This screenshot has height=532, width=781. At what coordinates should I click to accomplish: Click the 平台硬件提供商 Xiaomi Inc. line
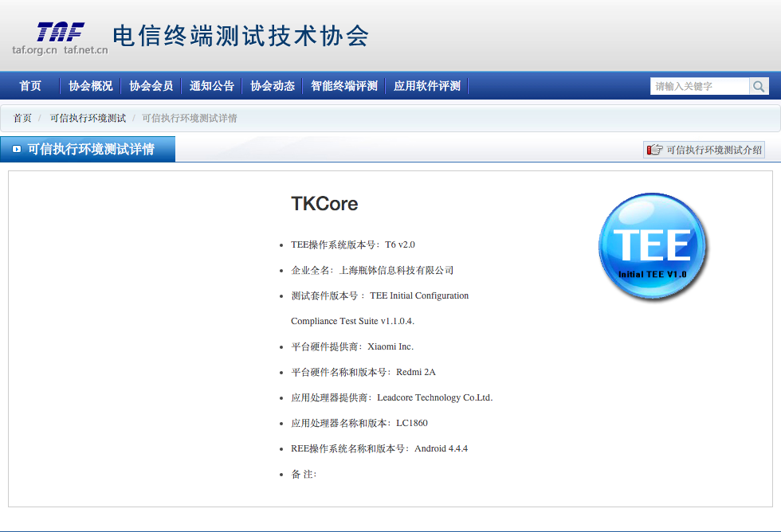point(352,346)
